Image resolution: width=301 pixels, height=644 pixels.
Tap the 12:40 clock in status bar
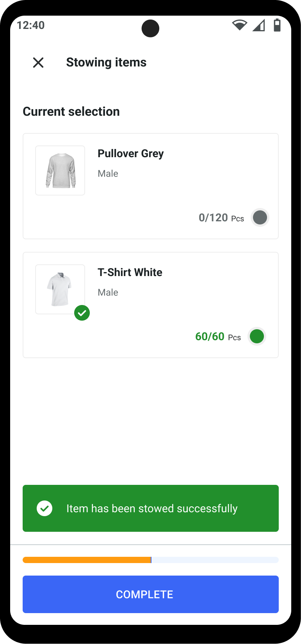point(31,25)
